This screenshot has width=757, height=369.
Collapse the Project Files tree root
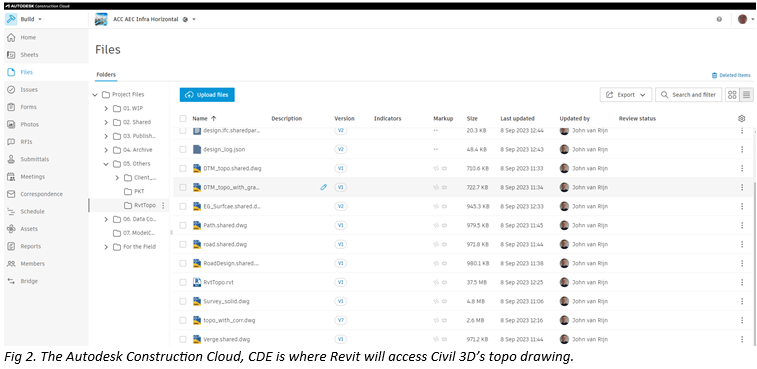coord(95,95)
